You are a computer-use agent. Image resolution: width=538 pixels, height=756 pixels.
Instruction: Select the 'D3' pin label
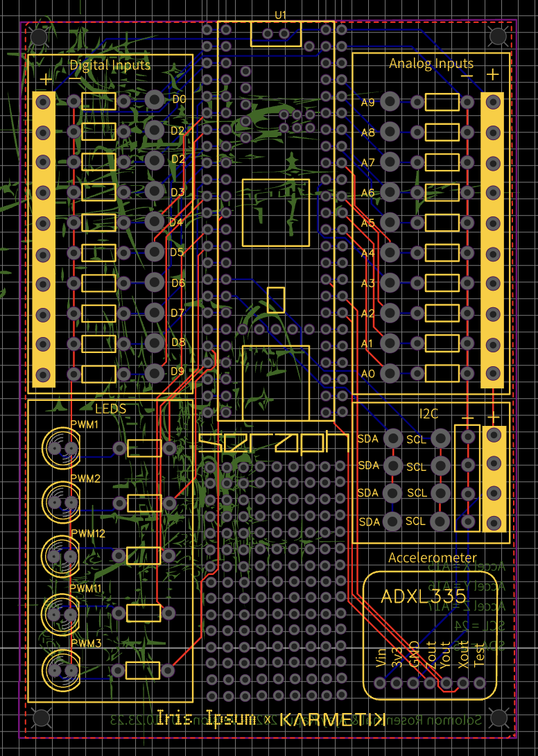[177, 192]
